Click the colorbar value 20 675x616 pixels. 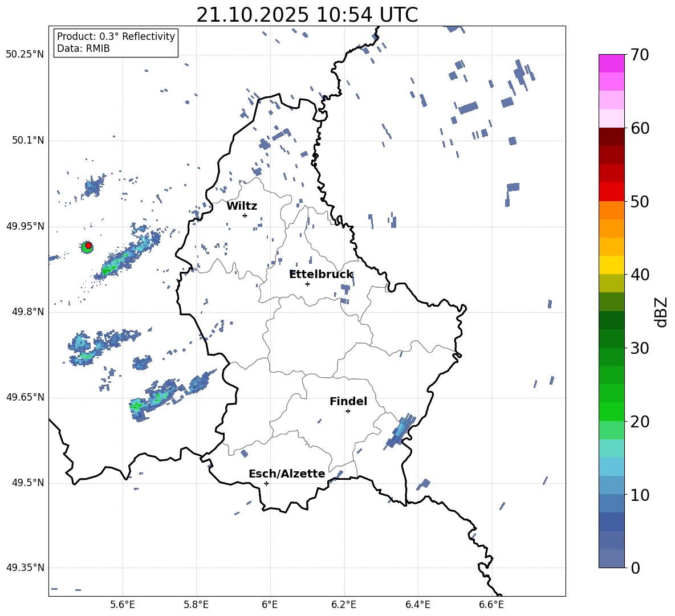640,421
